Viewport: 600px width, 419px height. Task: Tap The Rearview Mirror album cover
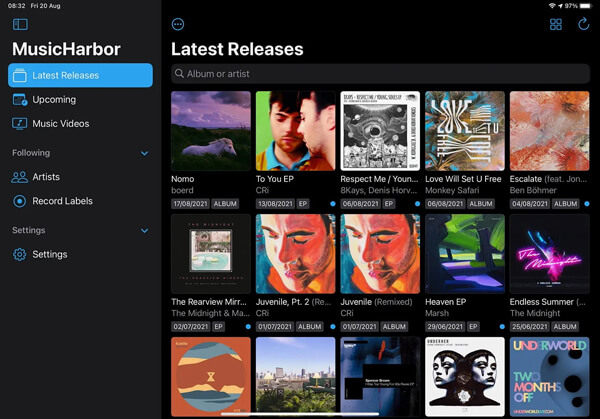point(210,253)
